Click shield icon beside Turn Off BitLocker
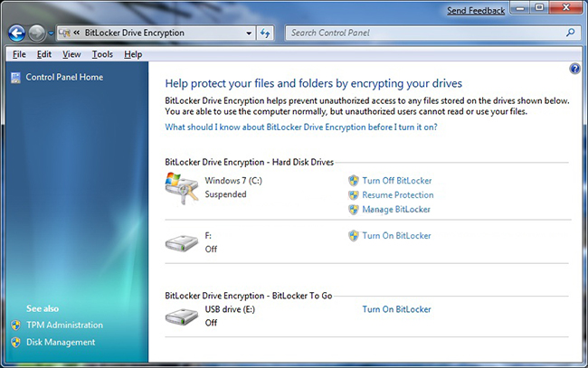 coord(353,181)
